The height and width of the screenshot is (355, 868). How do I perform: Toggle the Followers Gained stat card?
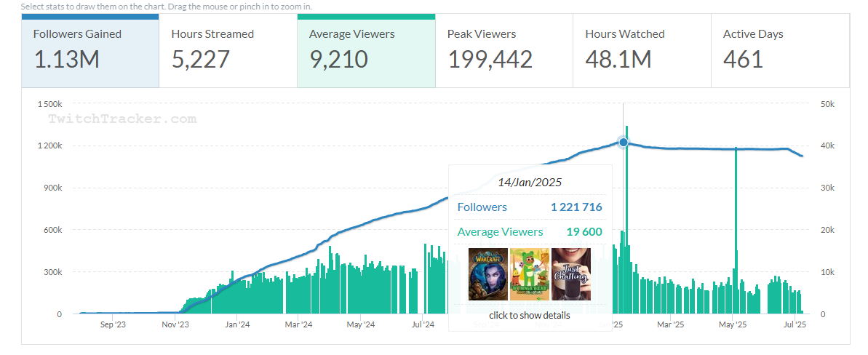tap(90, 51)
